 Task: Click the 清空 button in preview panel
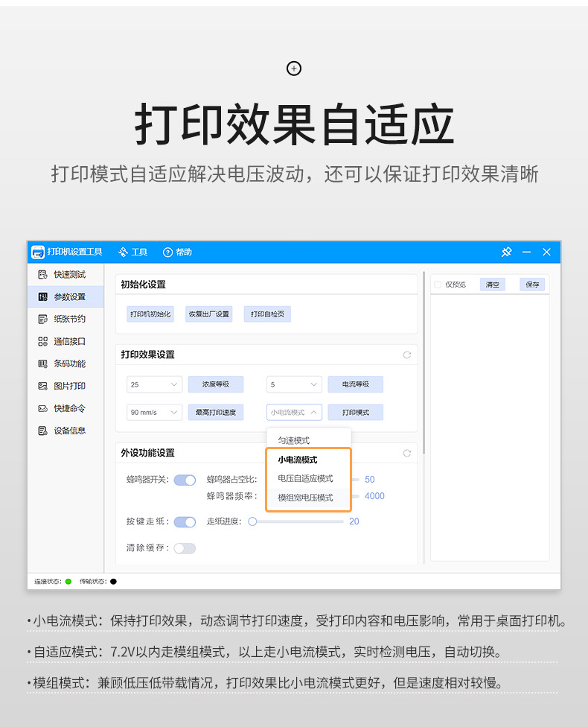coord(493,285)
